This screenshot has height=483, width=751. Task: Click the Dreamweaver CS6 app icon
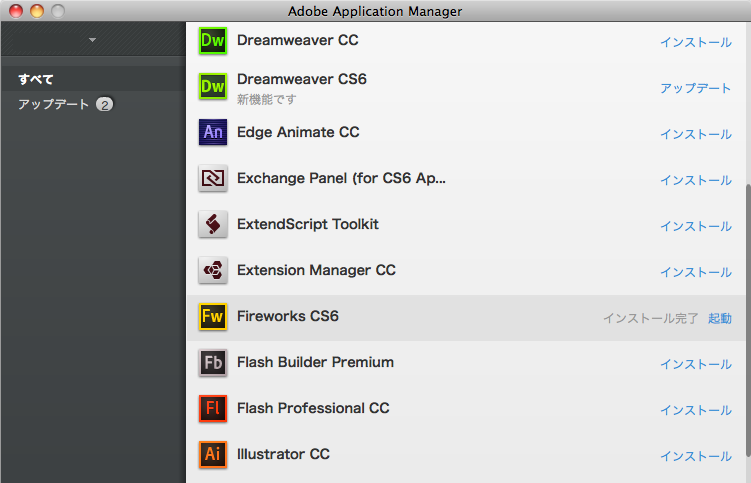click(213, 87)
